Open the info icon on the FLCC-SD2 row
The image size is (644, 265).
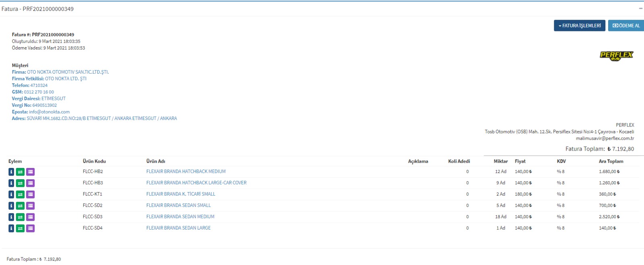tap(11, 206)
